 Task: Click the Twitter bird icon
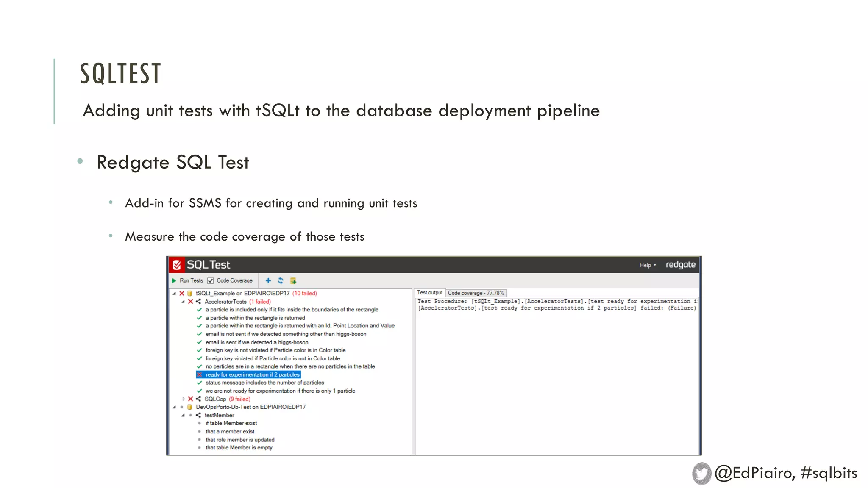coord(702,473)
